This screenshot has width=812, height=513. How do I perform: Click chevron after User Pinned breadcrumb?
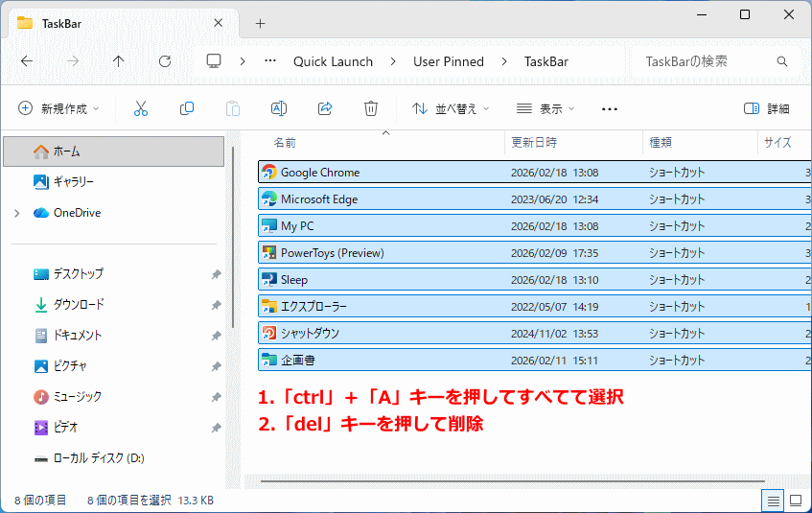click(504, 61)
